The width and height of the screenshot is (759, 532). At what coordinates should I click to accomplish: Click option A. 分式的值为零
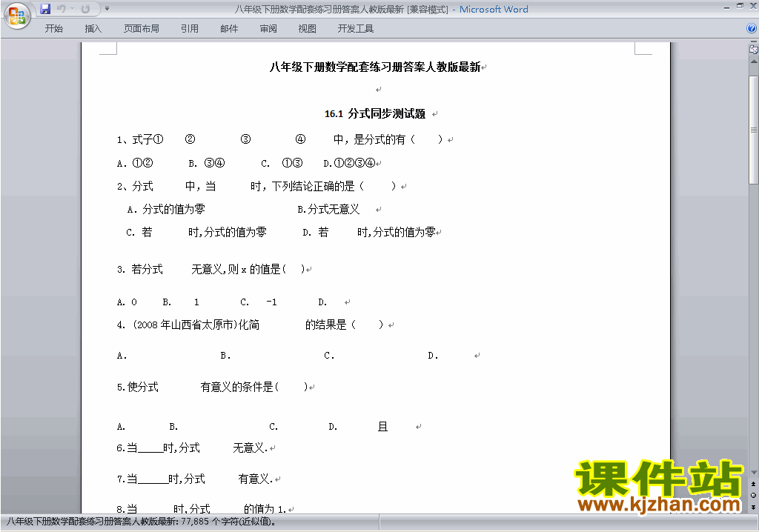pos(166,209)
